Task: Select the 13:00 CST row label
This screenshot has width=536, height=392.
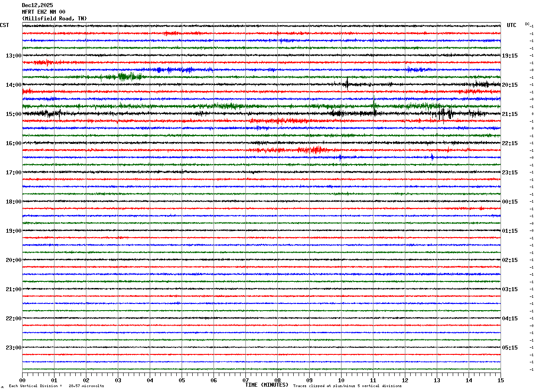Action: 13,56
